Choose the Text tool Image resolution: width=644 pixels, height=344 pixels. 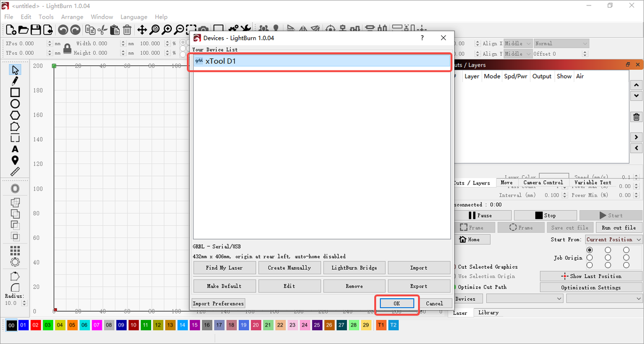pyautogui.click(x=15, y=149)
